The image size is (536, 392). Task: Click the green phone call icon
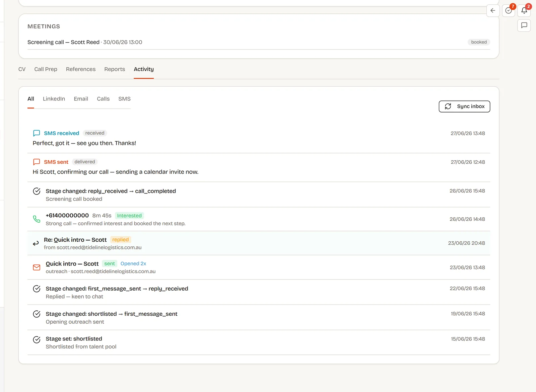pos(37,219)
